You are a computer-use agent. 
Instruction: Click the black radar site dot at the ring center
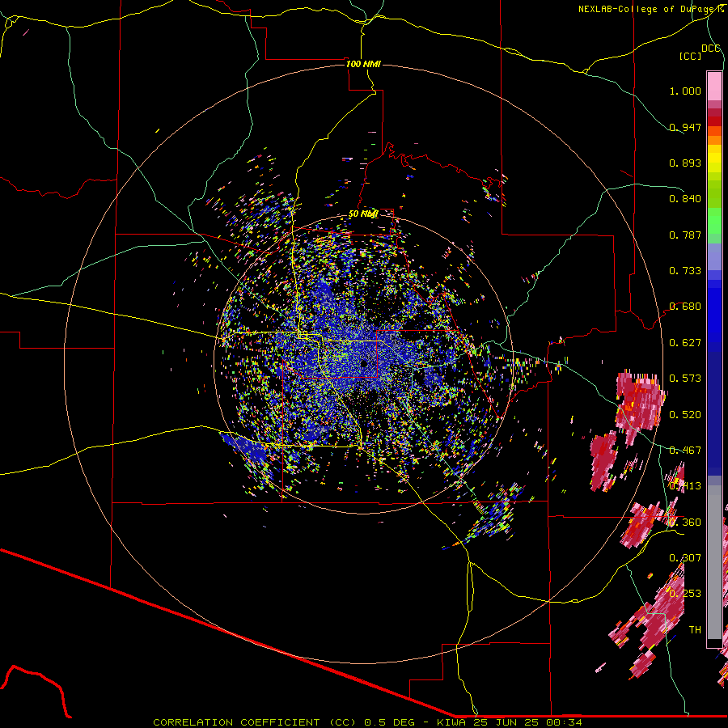tap(364, 363)
